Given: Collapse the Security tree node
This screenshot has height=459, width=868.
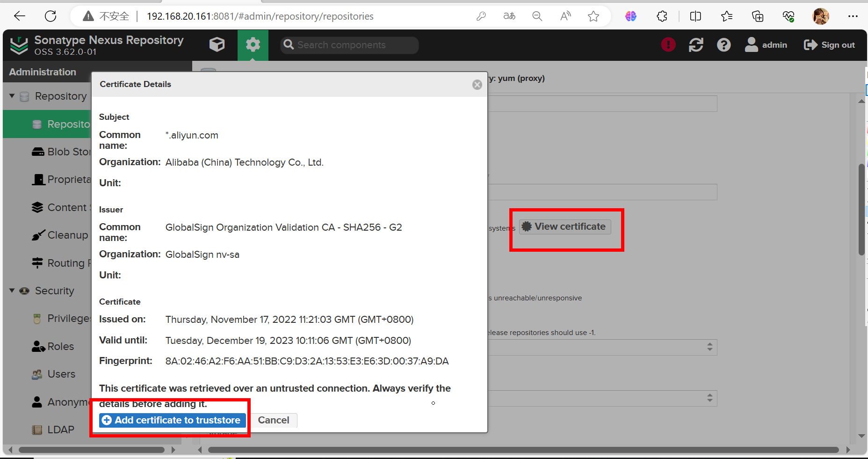Looking at the screenshot, I should (x=12, y=291).
